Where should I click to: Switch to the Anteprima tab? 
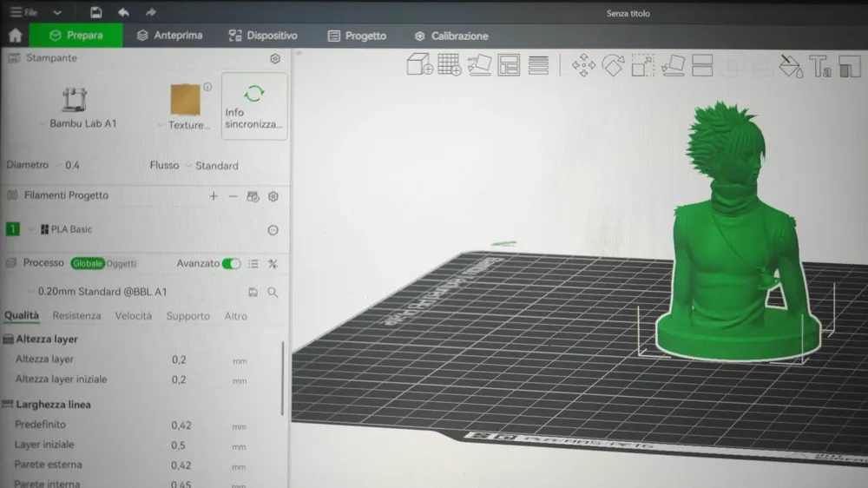pyautogui.click(x=170, y=36)
